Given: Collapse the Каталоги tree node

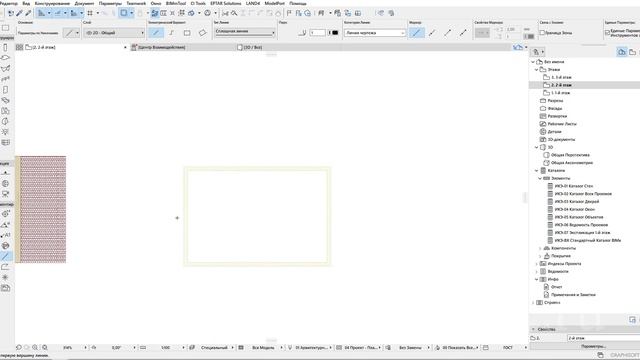Looking at the screenshot, I should (536, 170).
